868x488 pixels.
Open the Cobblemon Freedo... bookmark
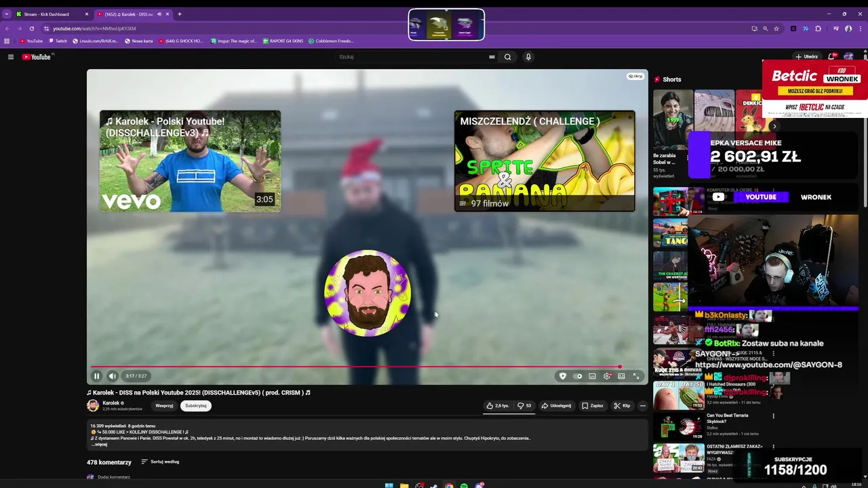click(x=331, y=41)
